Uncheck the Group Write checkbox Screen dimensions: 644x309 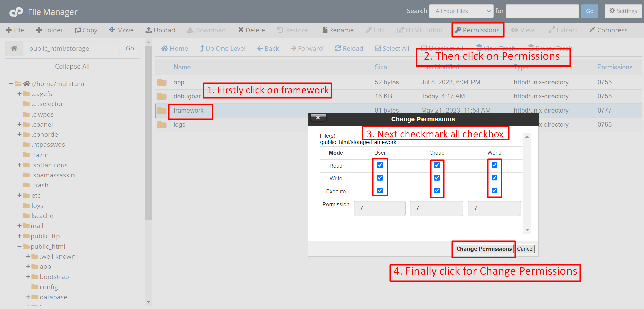(437, 178)
